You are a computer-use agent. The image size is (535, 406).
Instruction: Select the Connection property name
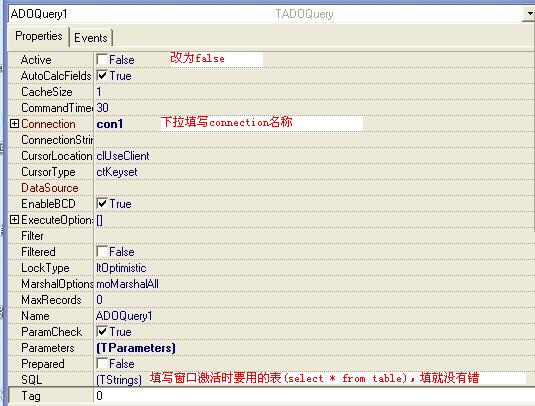tap(48, 124)
